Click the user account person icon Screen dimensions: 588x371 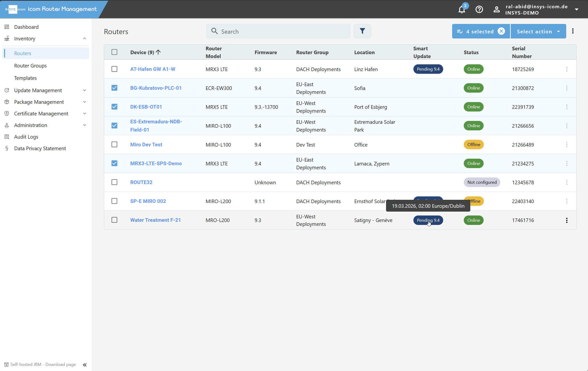(x=496, y=9)
